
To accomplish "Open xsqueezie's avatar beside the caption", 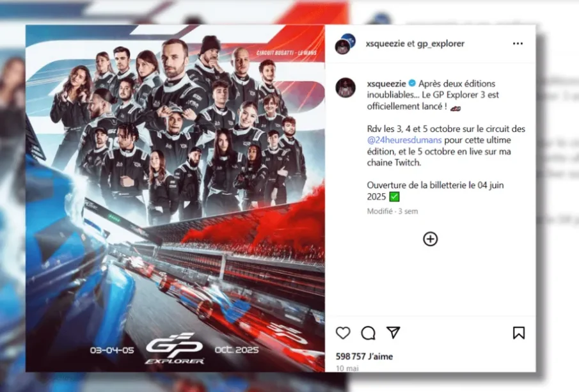I will coord(345,88).
